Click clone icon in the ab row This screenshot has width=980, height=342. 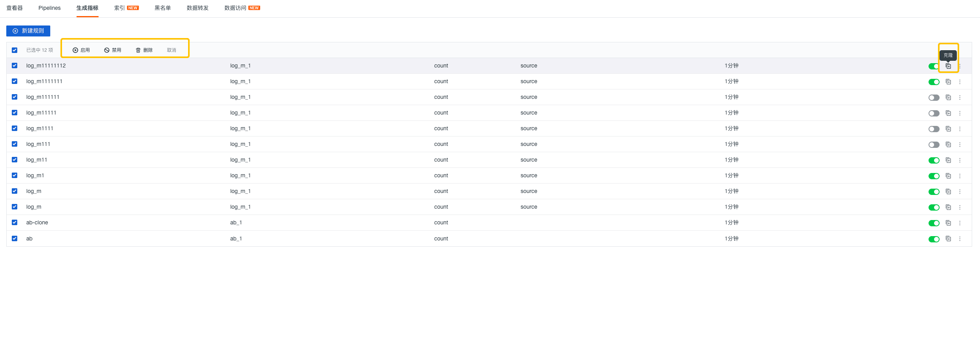click(x=948, y=238)
